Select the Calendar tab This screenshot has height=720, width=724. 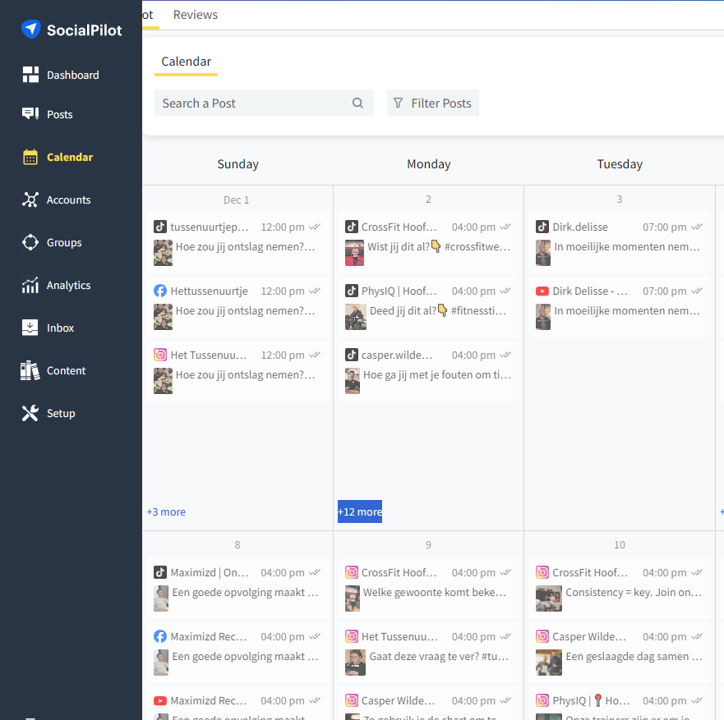coord(186,62)
